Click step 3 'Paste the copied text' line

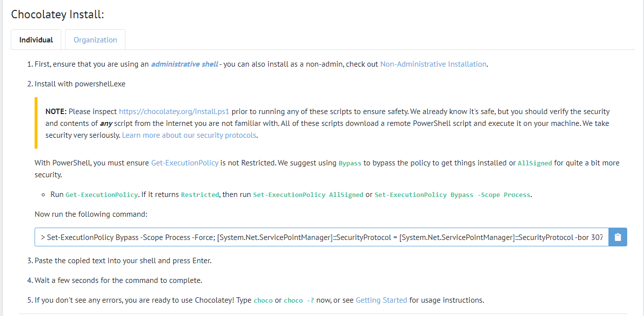tap(123, 261)
